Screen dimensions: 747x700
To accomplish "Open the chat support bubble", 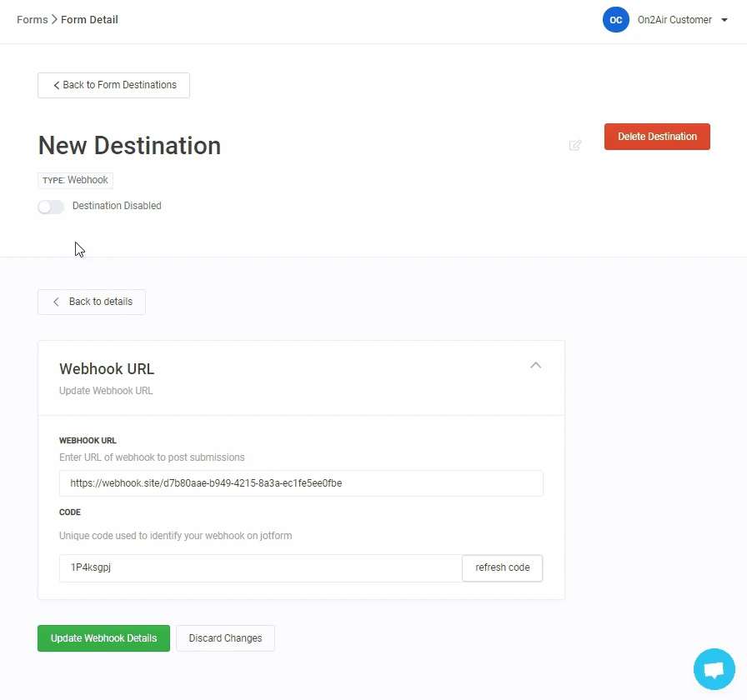I will click(x=714, y=669).
